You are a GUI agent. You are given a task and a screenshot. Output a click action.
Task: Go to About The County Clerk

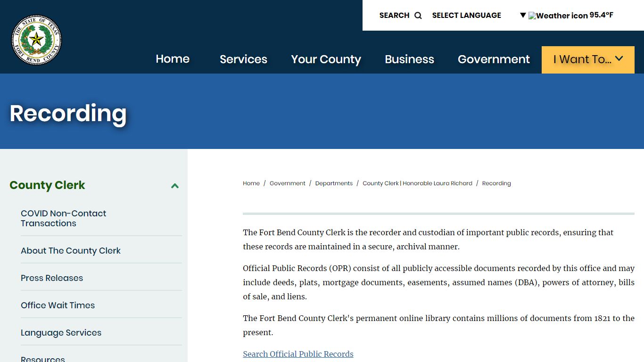(71, 251)
